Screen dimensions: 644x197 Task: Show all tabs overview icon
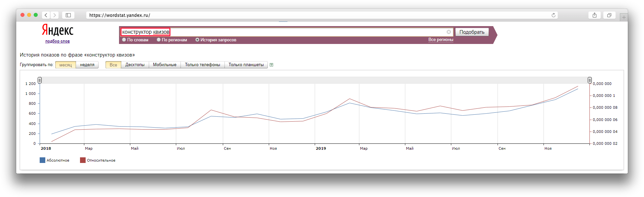click(x=609, y=15)
